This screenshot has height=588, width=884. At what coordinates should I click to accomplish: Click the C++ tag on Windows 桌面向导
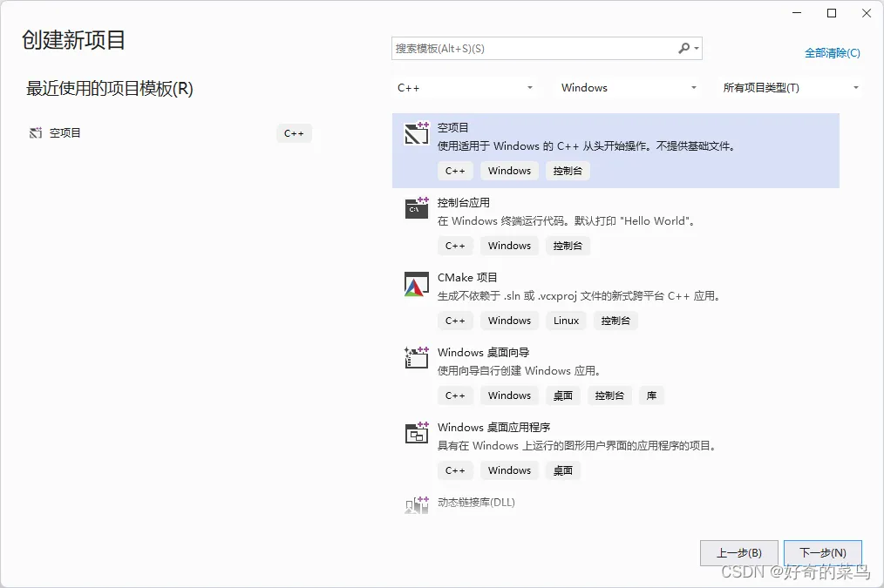click(x=455, y=395)
